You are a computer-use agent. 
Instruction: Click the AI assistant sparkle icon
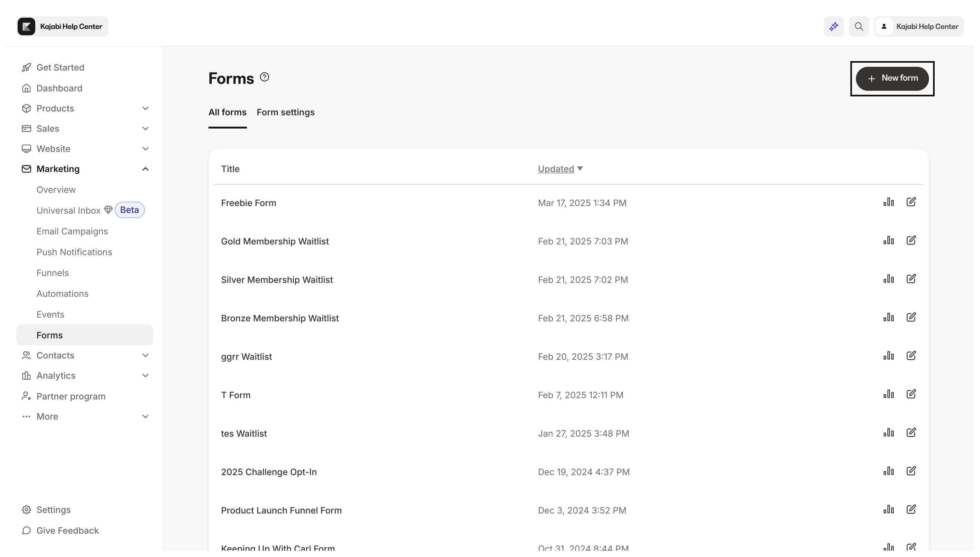pyautogui.click(x=834, y=26)
